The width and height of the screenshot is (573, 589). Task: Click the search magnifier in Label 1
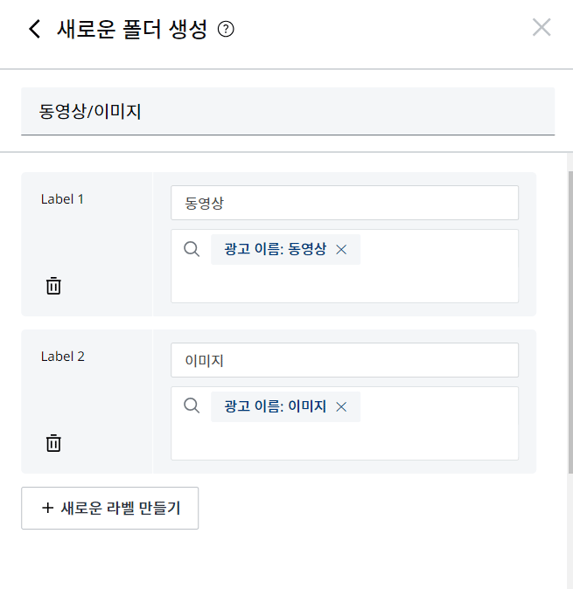(x=192, y=249)
